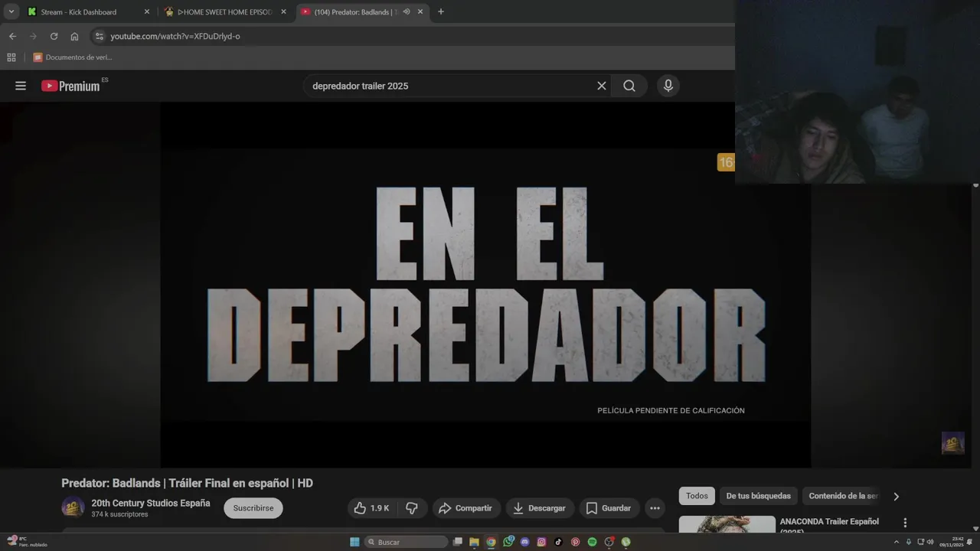980x551 pixels.
Task: Open 'Documentos de veri...' bookmark
Action: (x=72, y=57)
